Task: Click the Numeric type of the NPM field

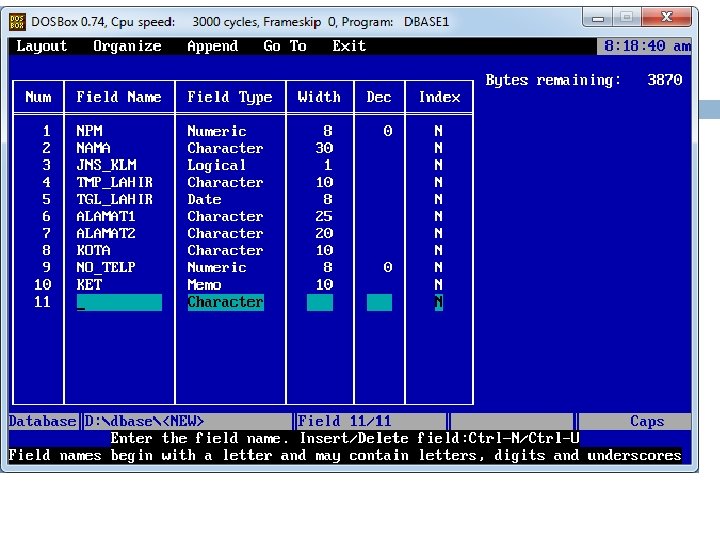Action: [x=217, y=131]
